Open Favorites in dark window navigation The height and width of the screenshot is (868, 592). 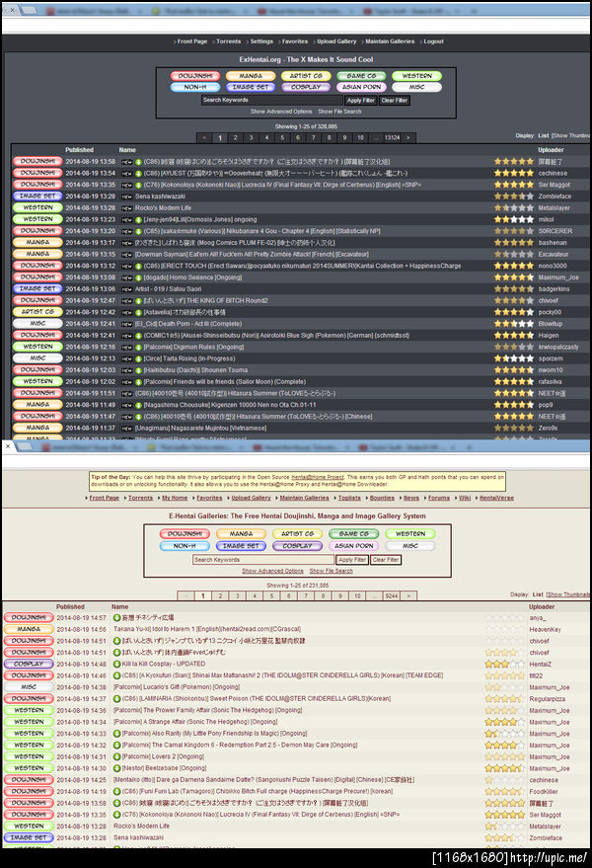point(295,41)
